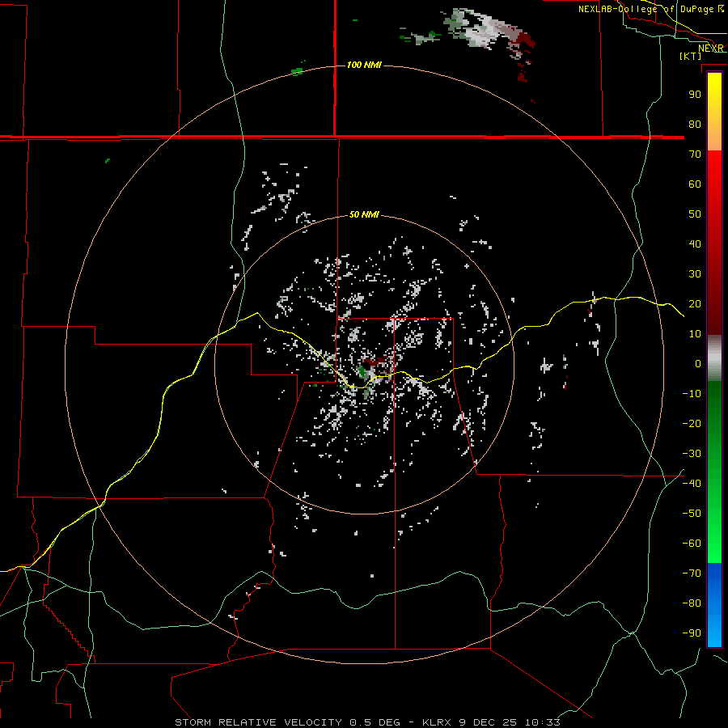Viewport: 728px width, 728px height.
Task: Click the -40 value on the velocity scale
Action: pos(692,484)
